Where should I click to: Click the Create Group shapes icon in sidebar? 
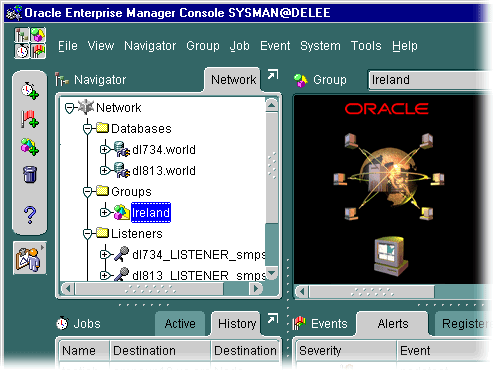pos(30,147)
